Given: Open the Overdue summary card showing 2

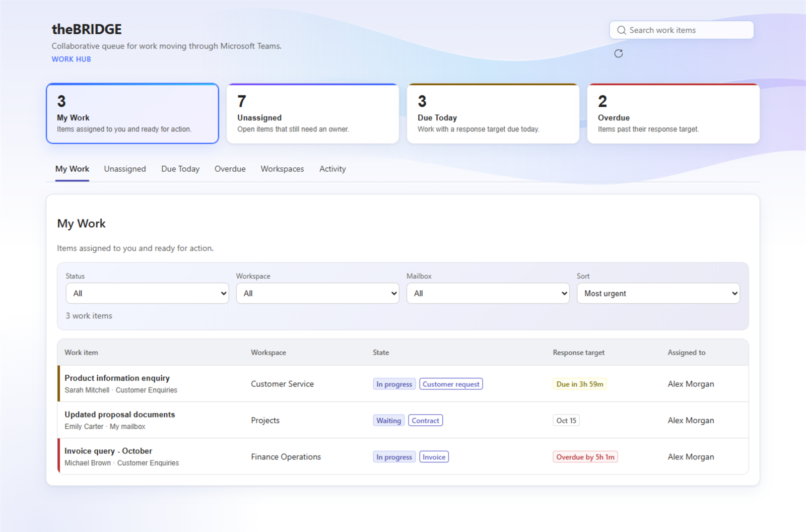Looking at the screenshot, I should (674, 113).
